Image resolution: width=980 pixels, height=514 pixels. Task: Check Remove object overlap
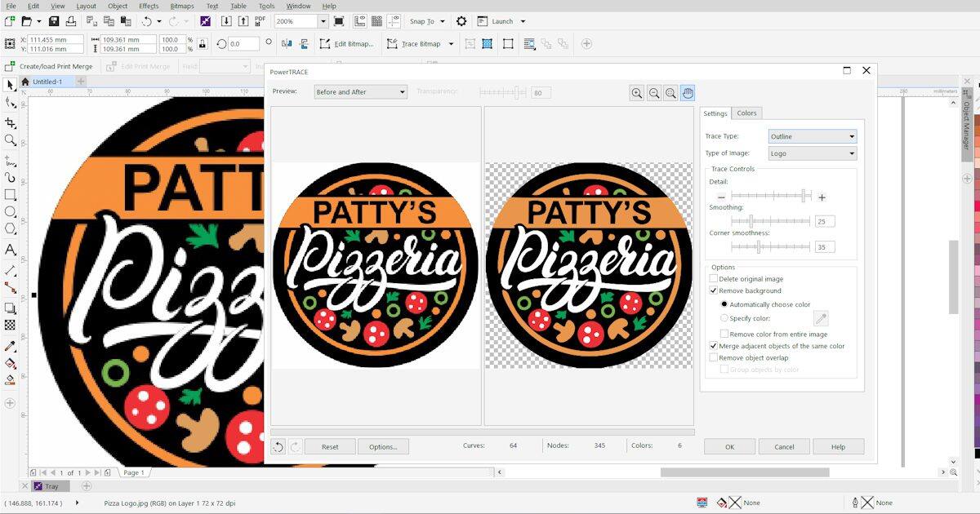click(714, 357)
